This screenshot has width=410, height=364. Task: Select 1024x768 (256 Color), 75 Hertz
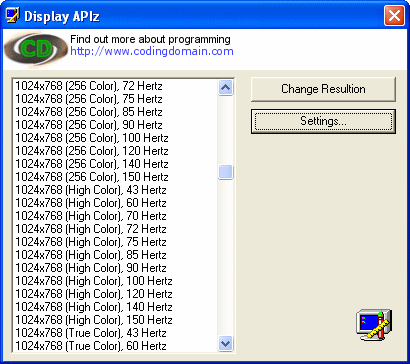(115, 99)
